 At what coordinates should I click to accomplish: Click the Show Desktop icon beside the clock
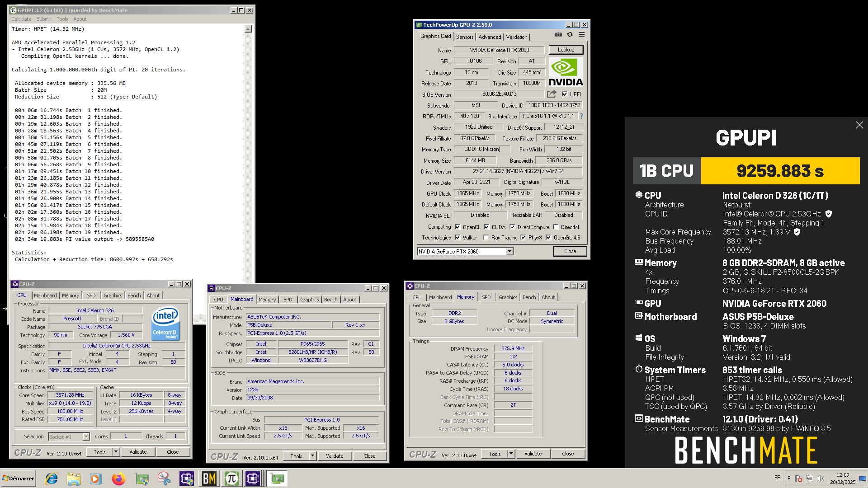[862, 479]
